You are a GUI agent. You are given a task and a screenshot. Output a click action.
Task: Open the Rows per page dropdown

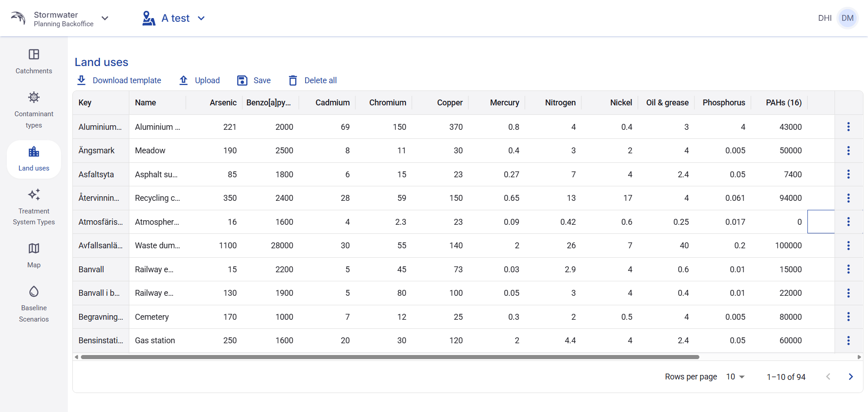click(735, 377)
